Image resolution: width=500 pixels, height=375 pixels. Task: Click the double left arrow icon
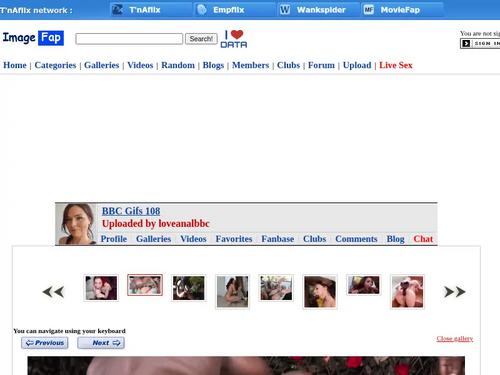(53, 292)
